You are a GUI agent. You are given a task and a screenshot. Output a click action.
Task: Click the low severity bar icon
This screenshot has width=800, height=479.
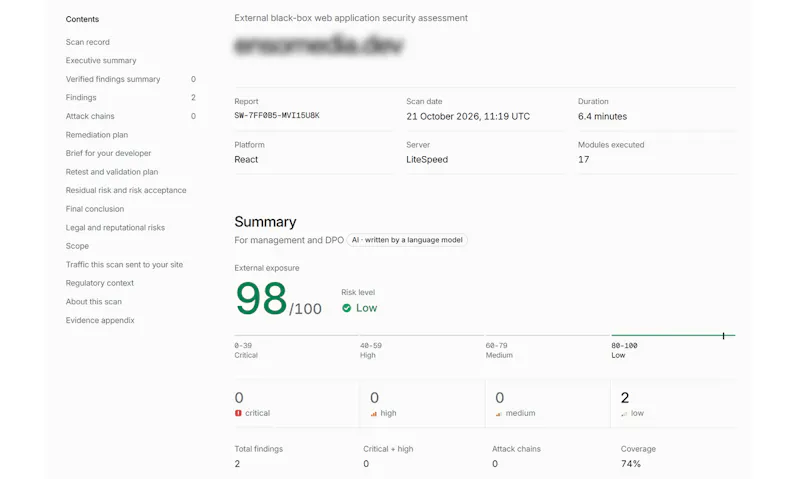(x=624, y=414)
